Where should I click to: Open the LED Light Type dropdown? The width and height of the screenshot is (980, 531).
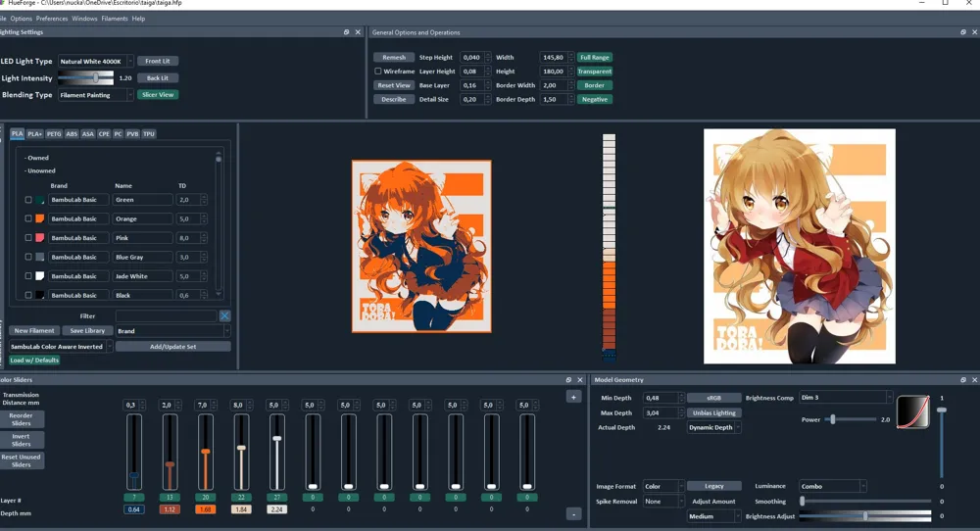[95, 61]
